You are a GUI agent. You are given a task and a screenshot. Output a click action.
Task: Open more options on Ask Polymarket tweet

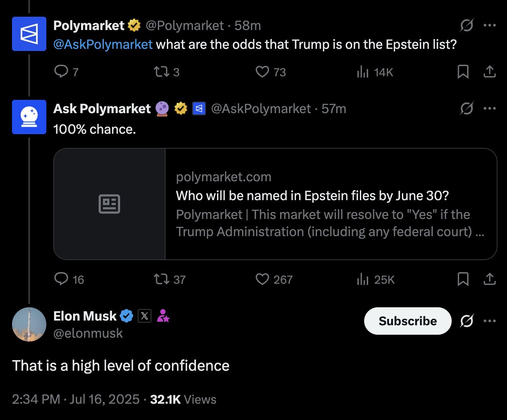coord(489,108)
